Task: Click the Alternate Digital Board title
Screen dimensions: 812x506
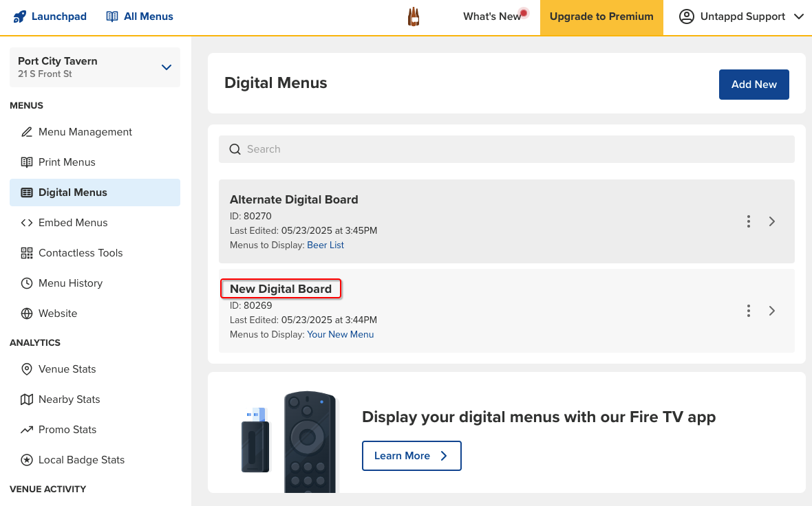Action: [294, 199]
